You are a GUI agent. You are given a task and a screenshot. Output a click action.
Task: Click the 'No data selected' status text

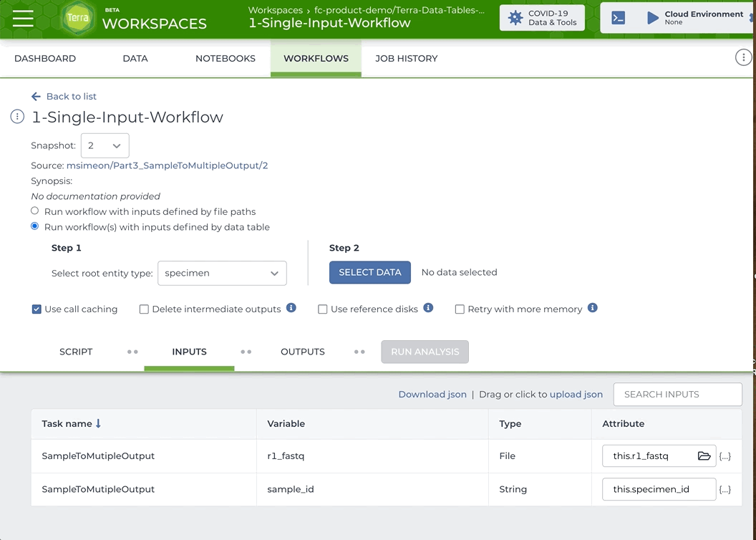[x=459, y=272]
